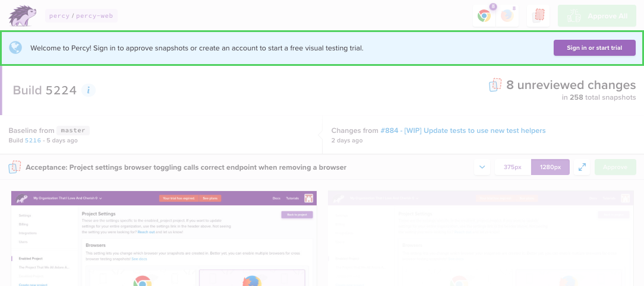Click '8 unreviewed changes' heading
Screen dimensions: 644x286
571,85
